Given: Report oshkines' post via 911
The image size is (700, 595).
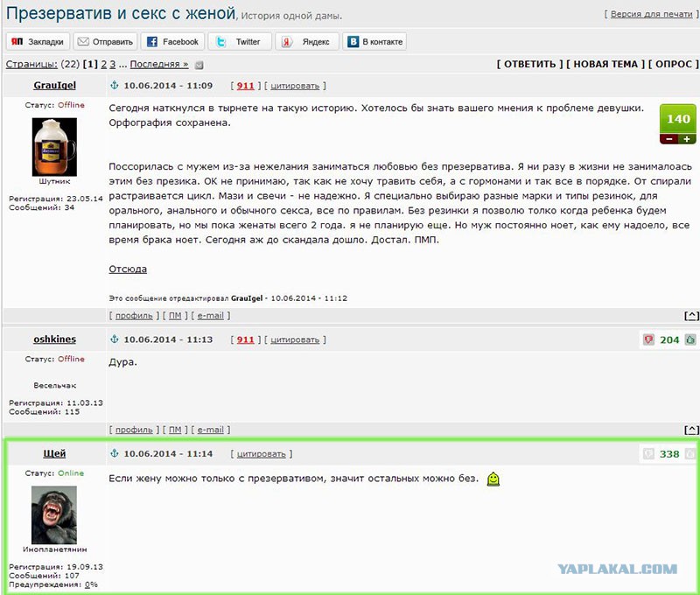Looking at the screenshot, I should [245, 339].
